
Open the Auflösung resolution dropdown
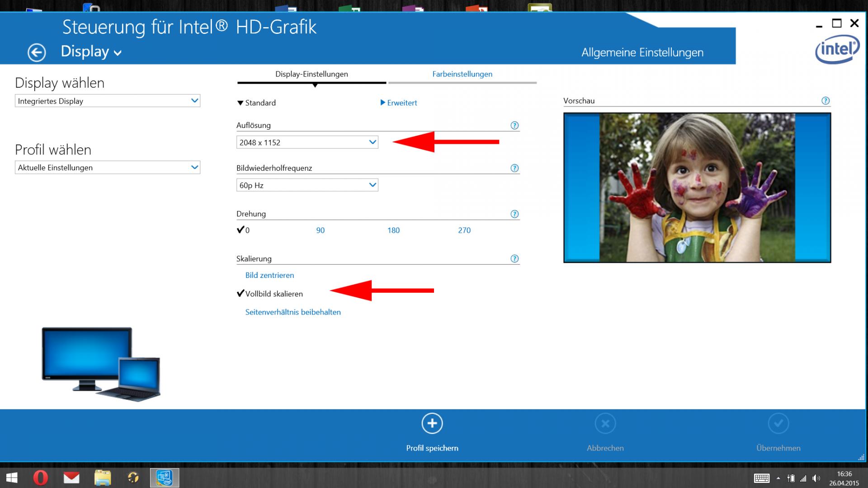click(x=307, y=142)
